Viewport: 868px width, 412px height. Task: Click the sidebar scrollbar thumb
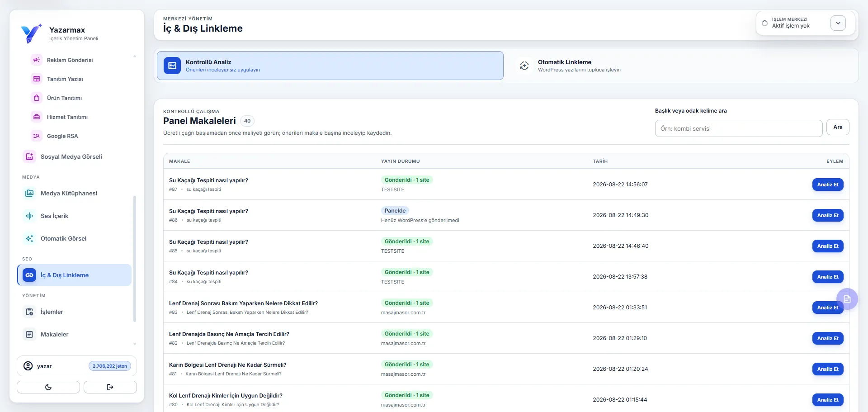click(x=135, y=259)
